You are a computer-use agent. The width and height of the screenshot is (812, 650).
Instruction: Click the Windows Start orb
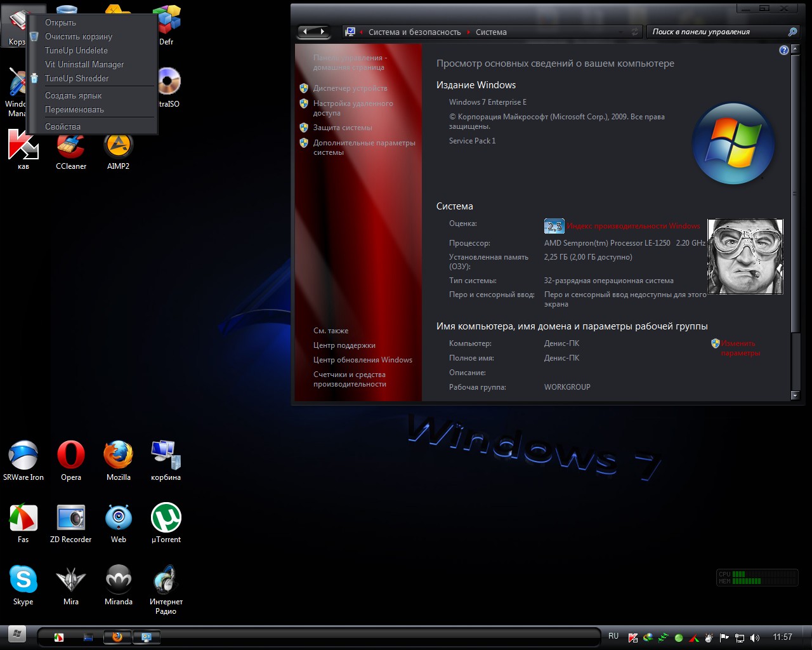coord(17,633)
